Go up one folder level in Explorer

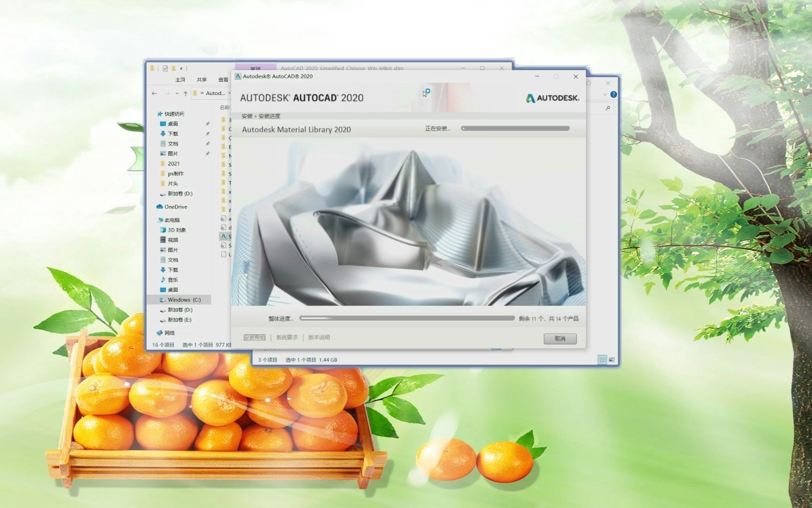click(186, 93)
